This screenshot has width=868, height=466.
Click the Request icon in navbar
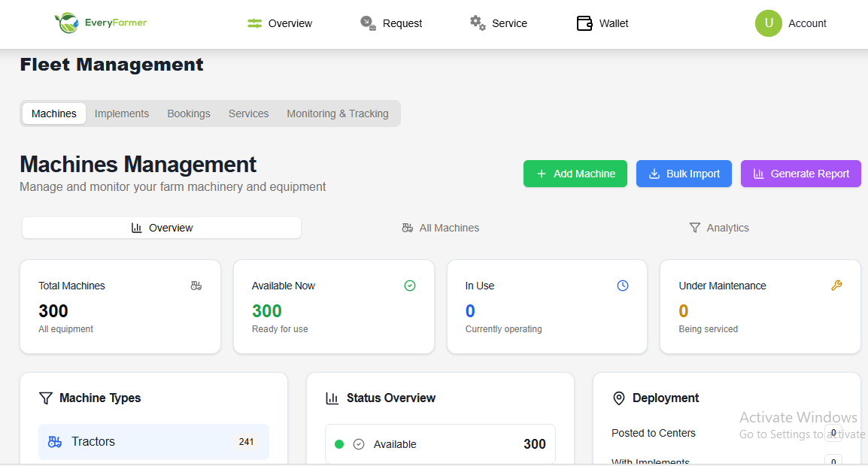pos(368,23)
